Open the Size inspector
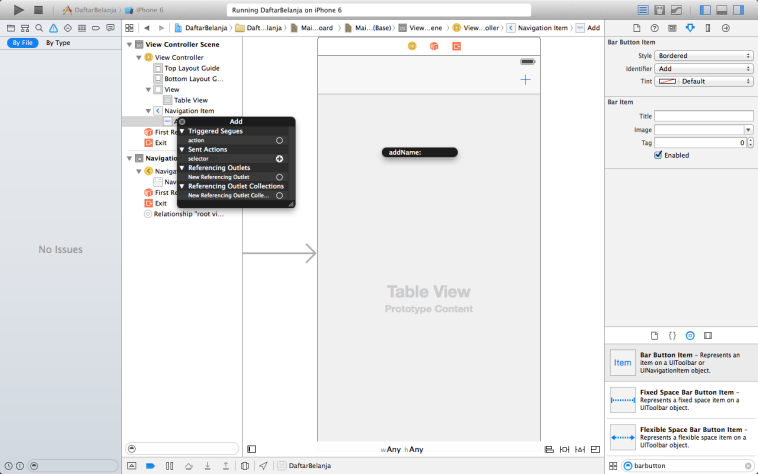The height and width of the screenshot is (474, 758). tap(708, 28)
